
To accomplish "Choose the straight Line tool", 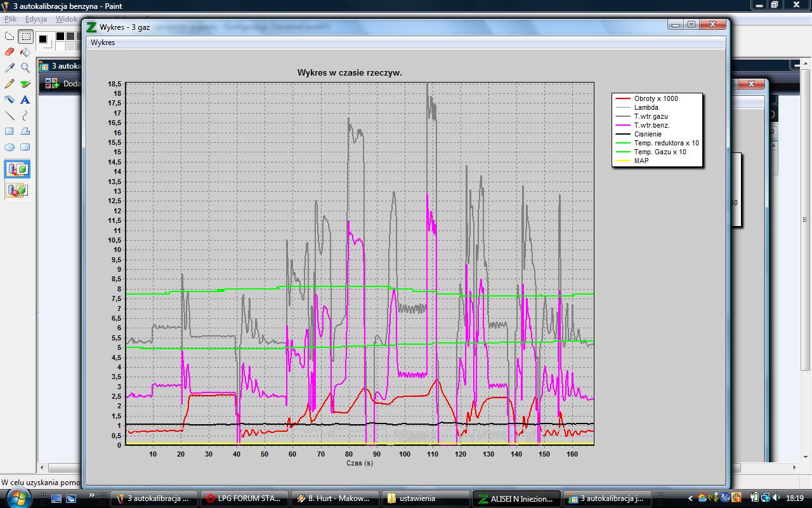I will 10,116.
